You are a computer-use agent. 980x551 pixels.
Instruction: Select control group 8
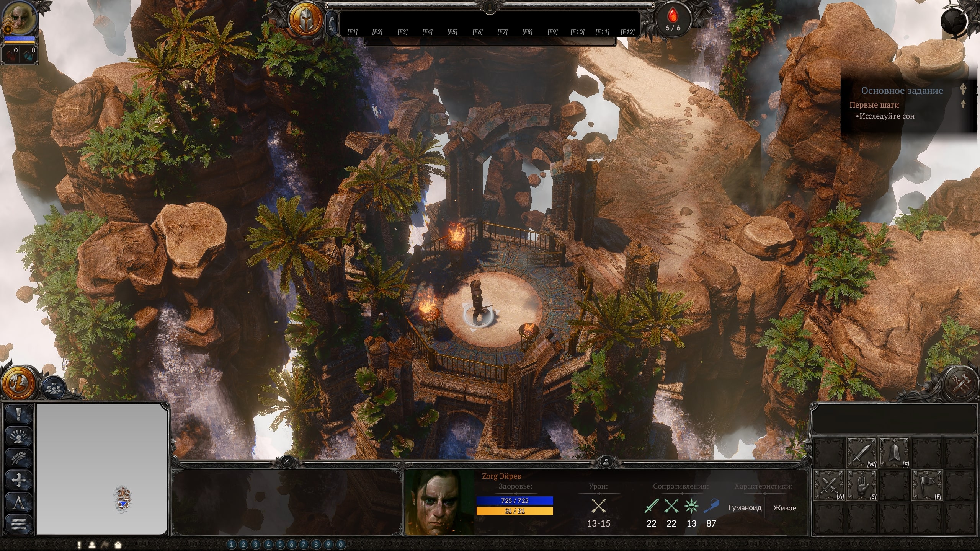point(316,544)
